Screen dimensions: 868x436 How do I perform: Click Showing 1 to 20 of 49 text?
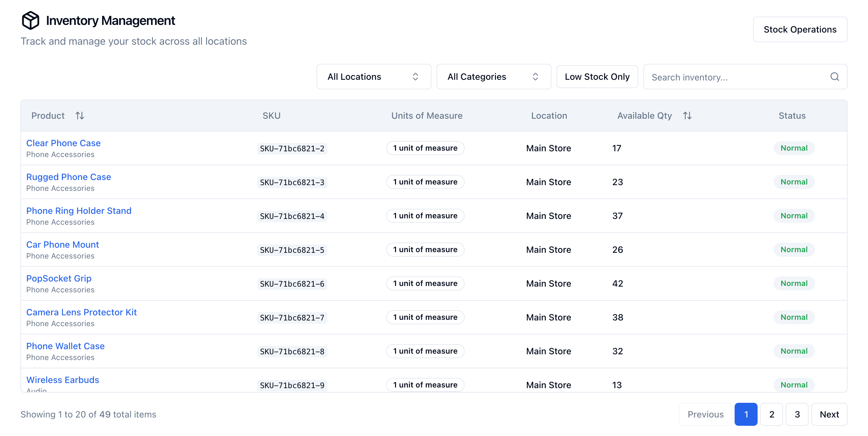[88, 414]
